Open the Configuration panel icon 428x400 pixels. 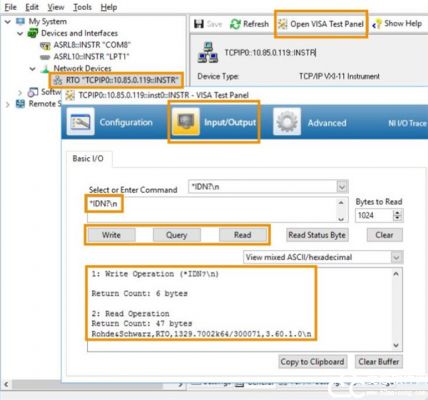tap(80, 122)
